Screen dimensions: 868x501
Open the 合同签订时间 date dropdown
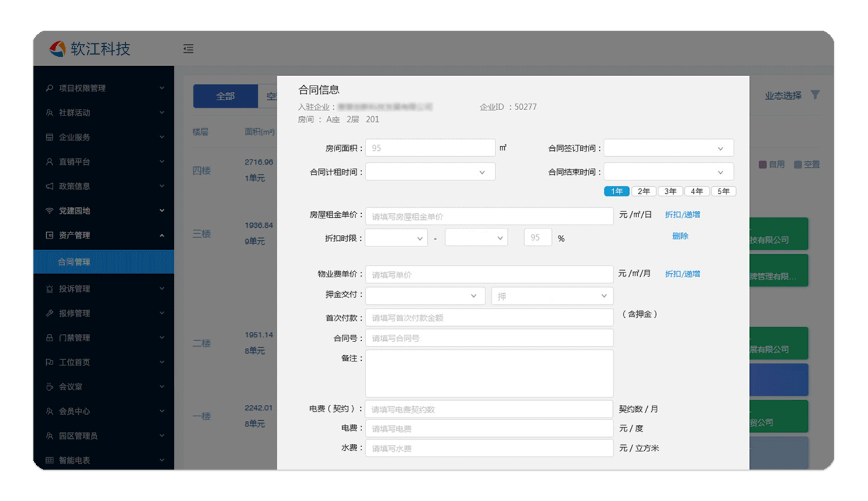click(668, 148)
